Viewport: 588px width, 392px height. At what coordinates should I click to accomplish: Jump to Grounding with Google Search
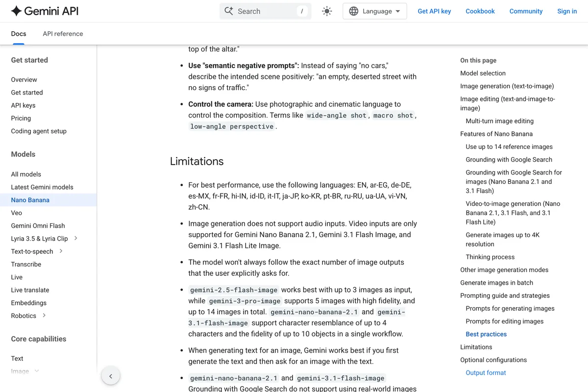[x=509, y=159]
